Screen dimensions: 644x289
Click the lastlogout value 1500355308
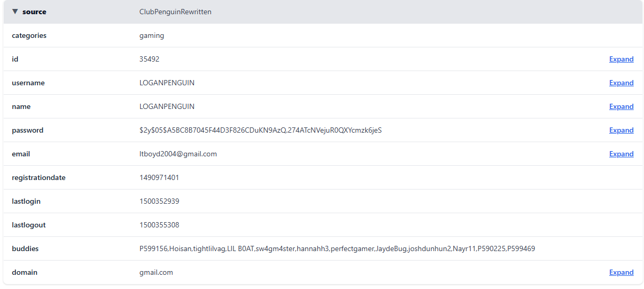[x=159, y=225]
